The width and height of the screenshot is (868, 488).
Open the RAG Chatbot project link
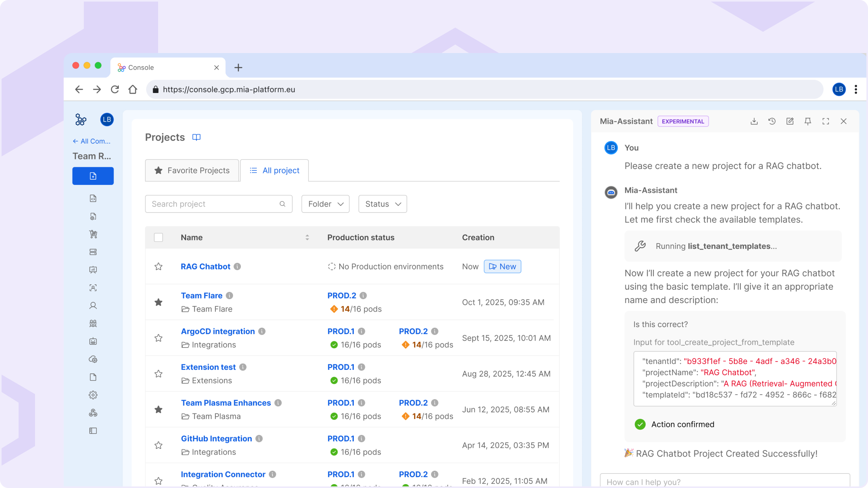coord(205,266)
